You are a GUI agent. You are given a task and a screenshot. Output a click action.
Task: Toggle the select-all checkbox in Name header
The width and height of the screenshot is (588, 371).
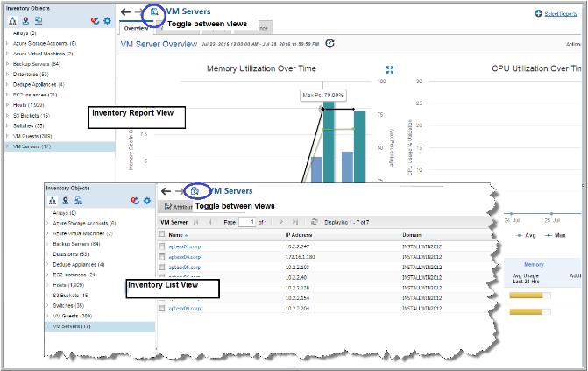click(x=162, y=235)
